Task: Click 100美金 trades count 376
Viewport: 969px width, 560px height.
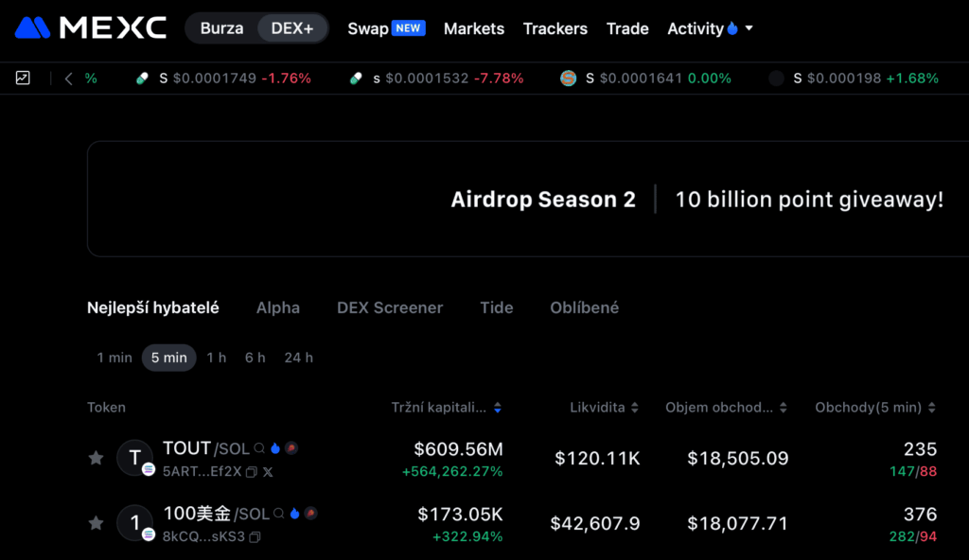Action: click(920, 515)
